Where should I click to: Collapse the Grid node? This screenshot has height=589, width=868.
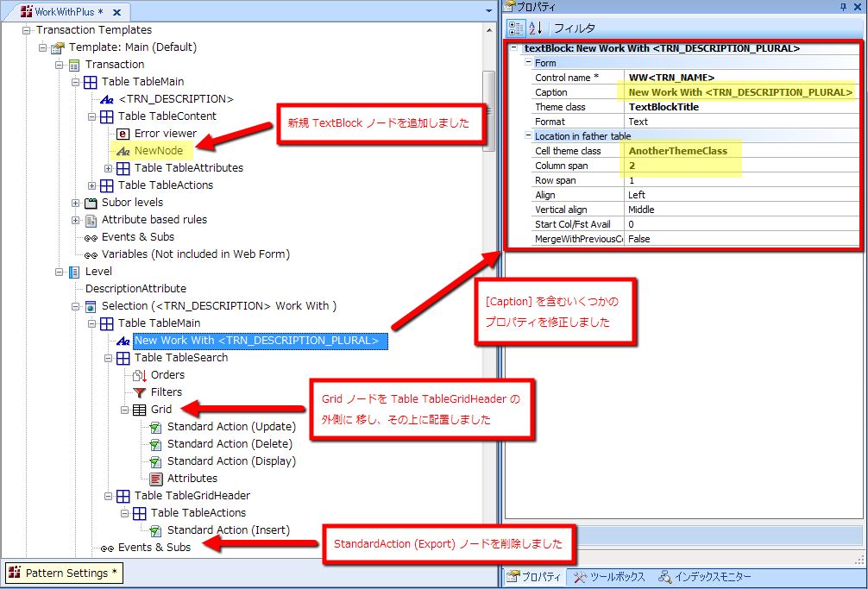125,410
